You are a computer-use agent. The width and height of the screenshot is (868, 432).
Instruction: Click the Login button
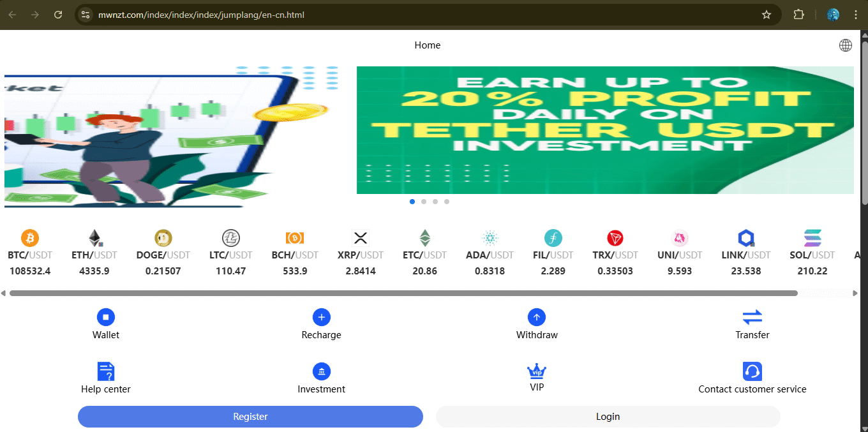point(608,417)
